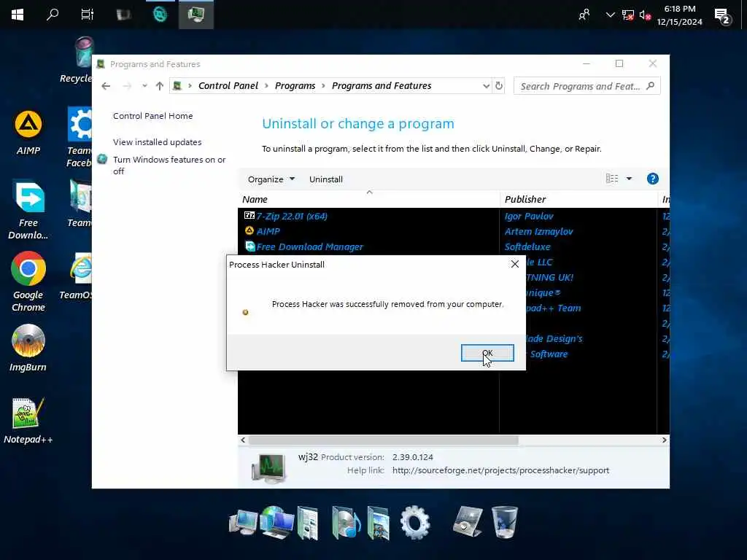
Task: Sort by the Publisher column header
Action: click(x=578, y=199)
